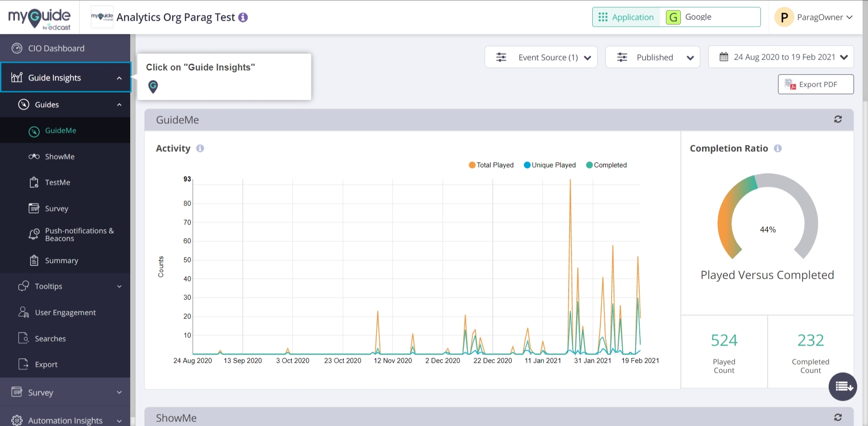Image resolution: width=868 pixels, height=426 pixels.
Task: Click the Application button
Action: 626,17
